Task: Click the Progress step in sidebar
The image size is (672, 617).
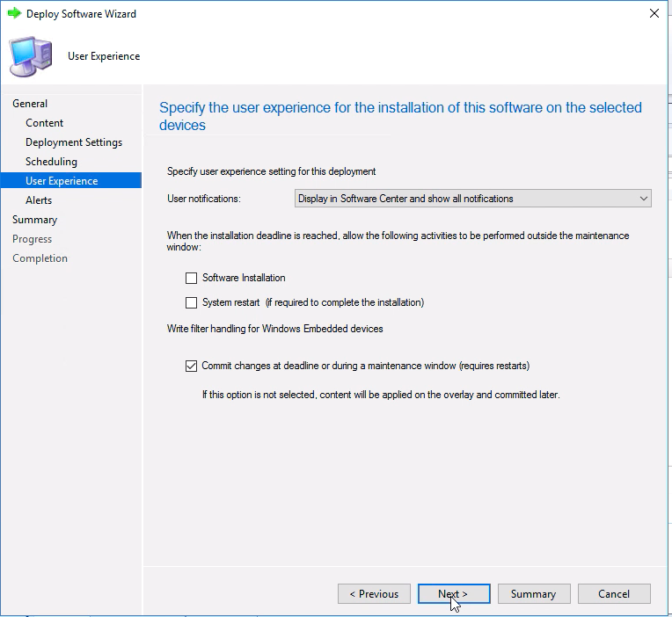Action: pos(33,239)
